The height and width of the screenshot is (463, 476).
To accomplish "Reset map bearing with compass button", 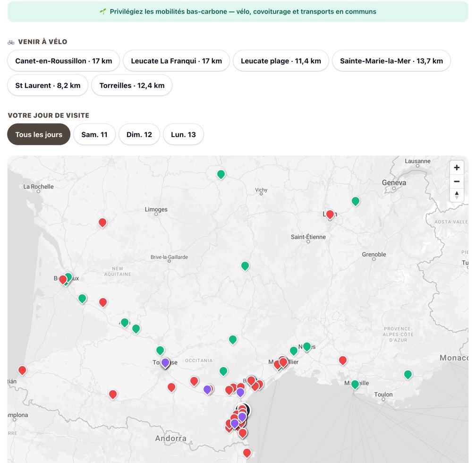I will 456,195.
